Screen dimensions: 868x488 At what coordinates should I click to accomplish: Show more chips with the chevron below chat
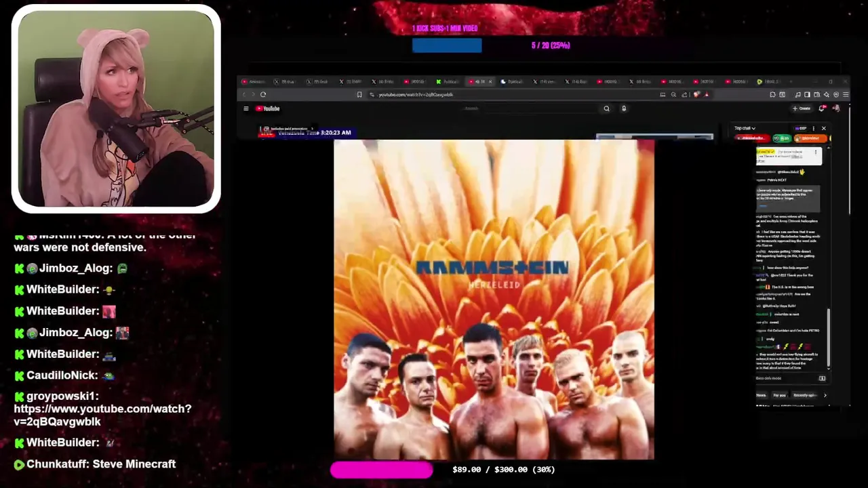pos(825,395)
